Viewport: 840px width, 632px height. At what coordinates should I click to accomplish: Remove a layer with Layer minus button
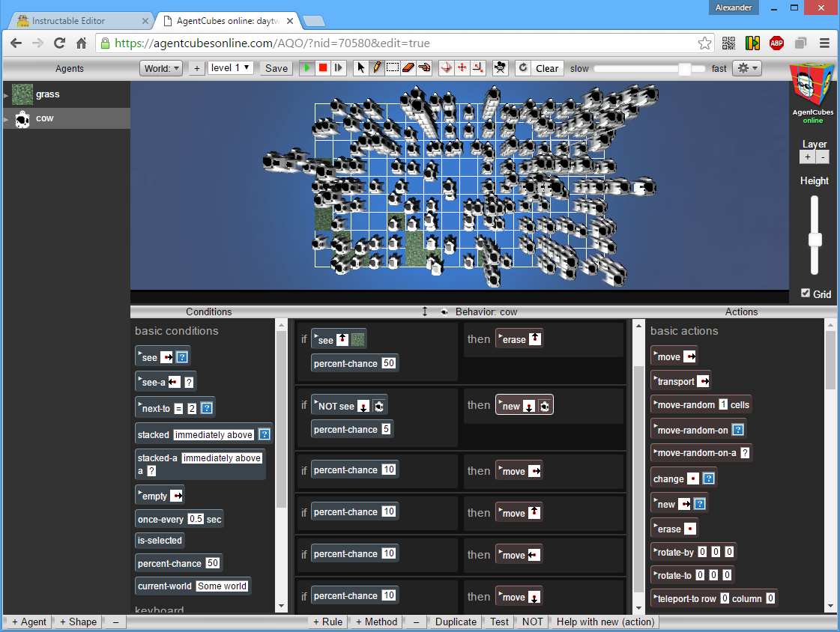[x=823, y=157]
